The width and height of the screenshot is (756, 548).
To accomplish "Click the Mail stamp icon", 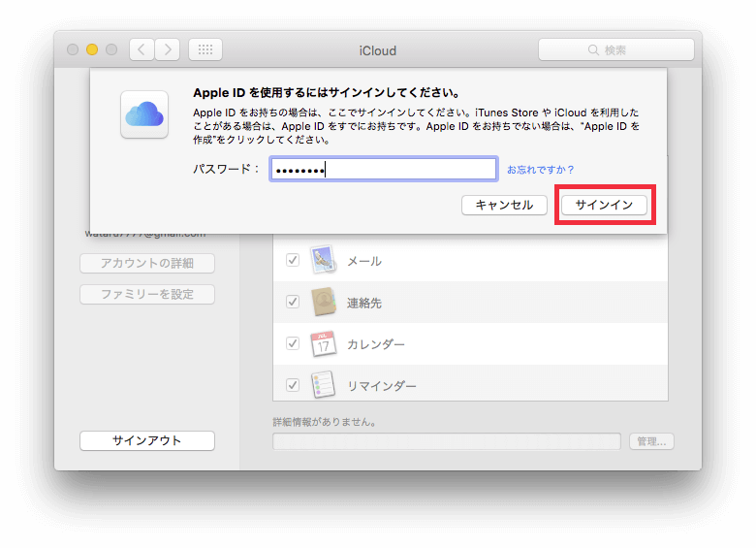I will pyautogui.click(x=323, y=260).
